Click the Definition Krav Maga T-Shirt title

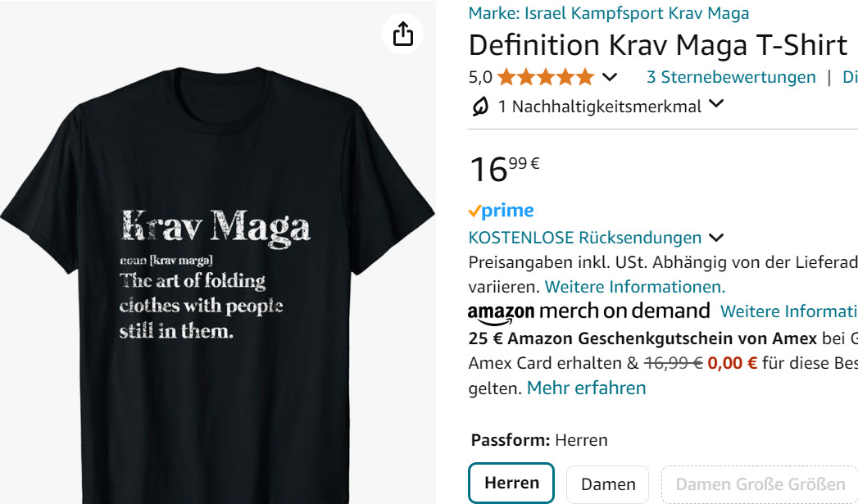pyautogui.click(x=658, y=44)
